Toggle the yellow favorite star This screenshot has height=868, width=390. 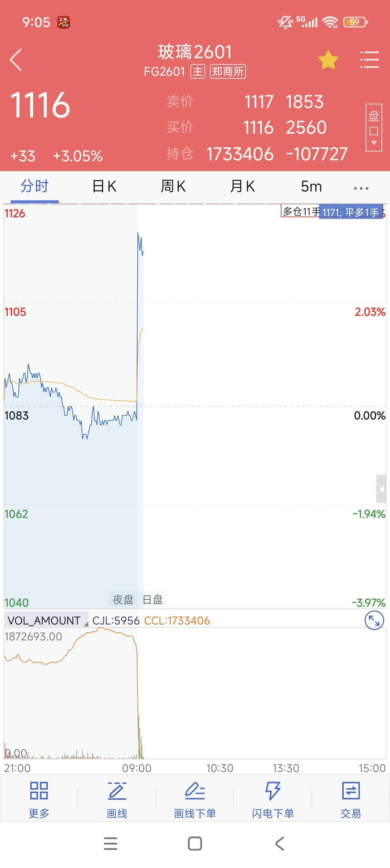click(x=328, y=60)
